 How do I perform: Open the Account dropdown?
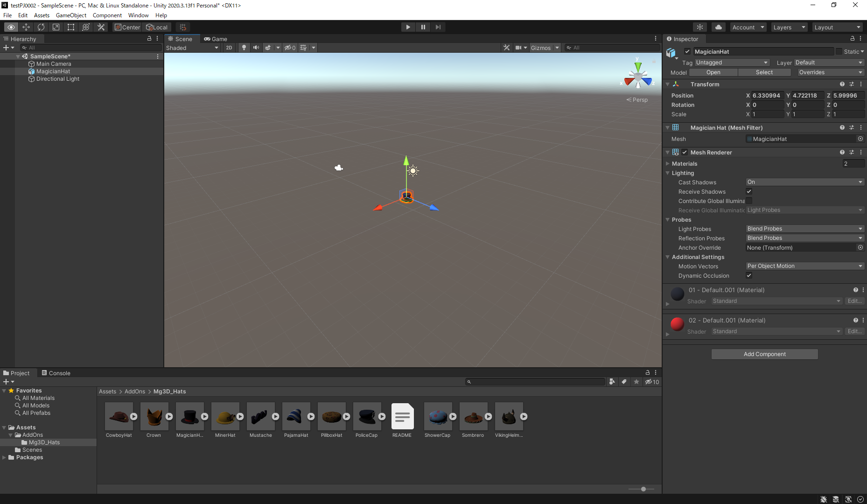[x=748, y=27]
